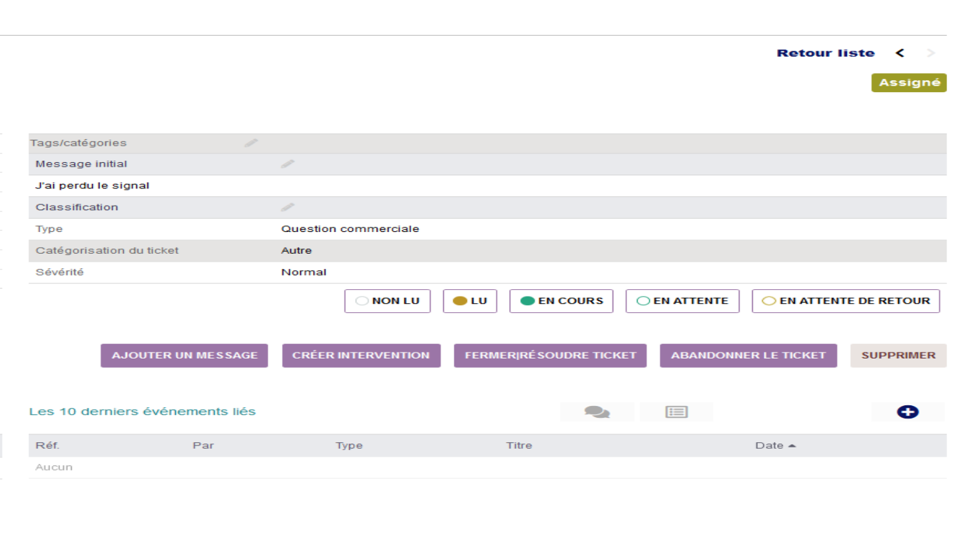The height and width of the screenshot is (545, 980).
Task: Sort events by Titre column
Action: tap(519, 445)
